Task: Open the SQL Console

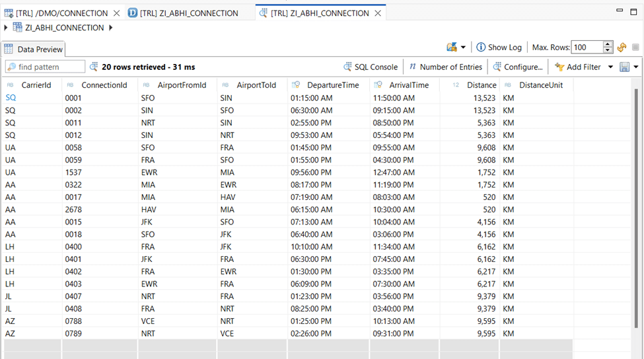Action: 371,67
